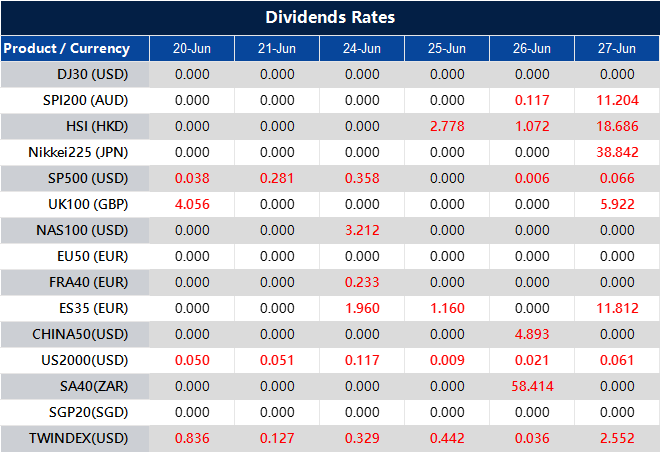Select the 11.812 value for ES35
Screen dimensions: 660x452
pos(616,308)
